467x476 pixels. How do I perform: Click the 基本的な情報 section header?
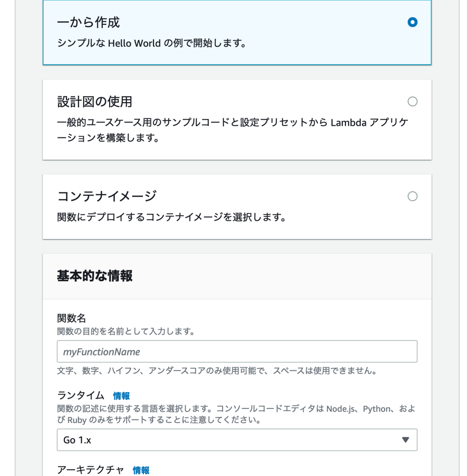pos(95,276)
